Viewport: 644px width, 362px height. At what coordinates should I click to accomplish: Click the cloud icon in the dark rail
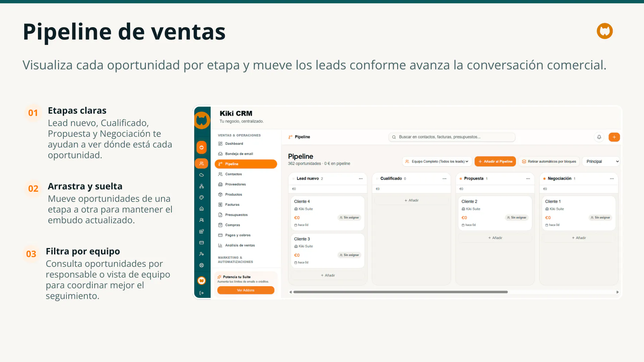point(202,175)
